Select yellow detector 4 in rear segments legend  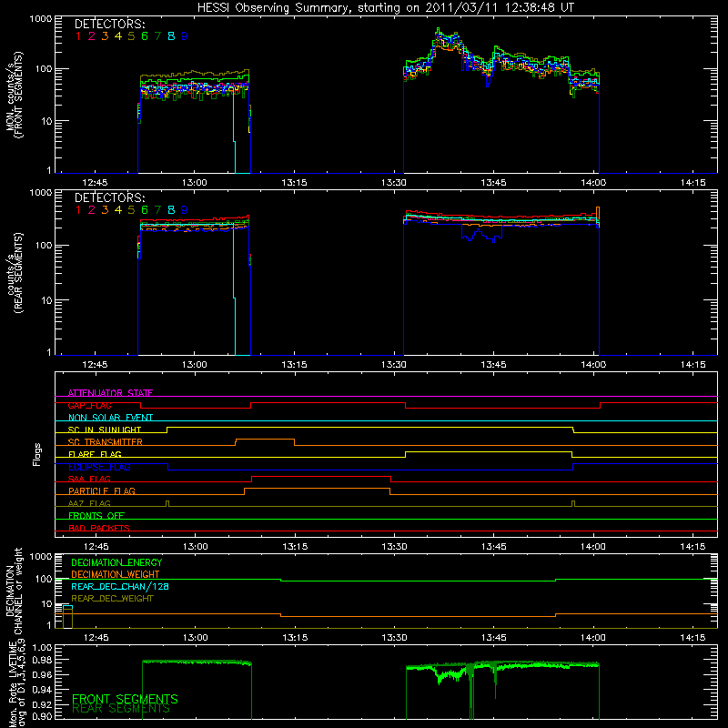point(118,210)
